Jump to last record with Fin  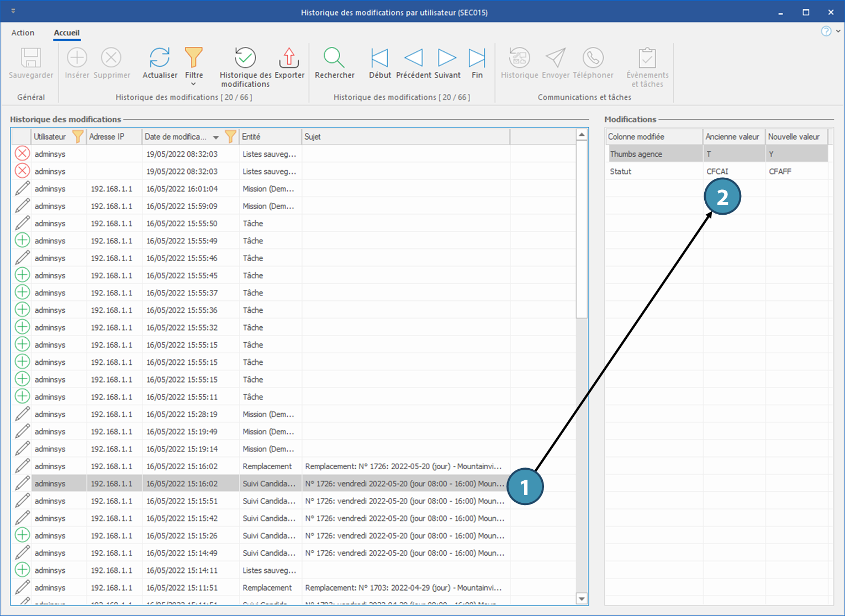coord(477,58)
